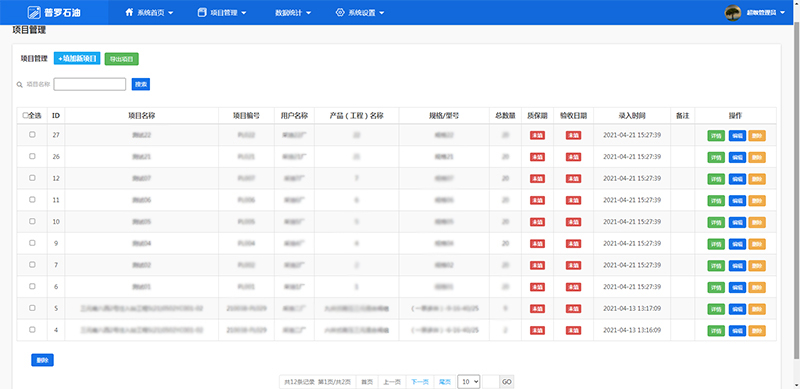Screen dimensions: 800x389
Task: Click the red 质保期 status badge for ID 12
Action: (x=537, y=179)
